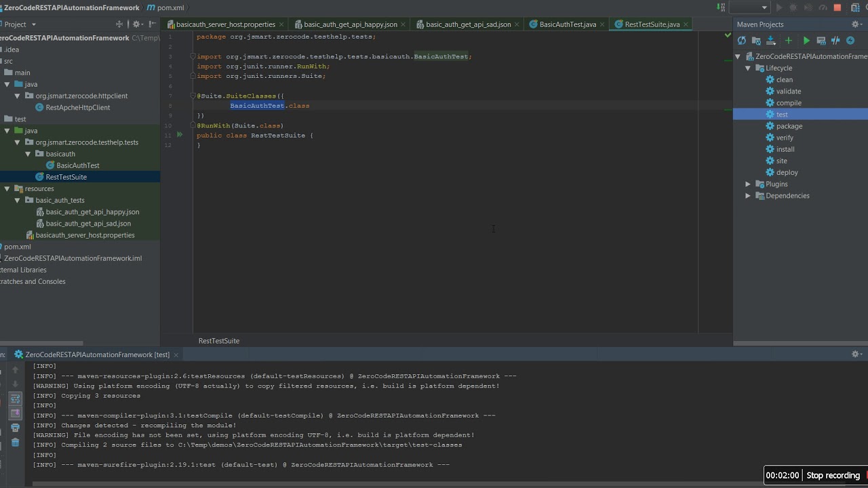
Task: Collapse the resources folder in Project tree
Action: (x=7, y=189)
